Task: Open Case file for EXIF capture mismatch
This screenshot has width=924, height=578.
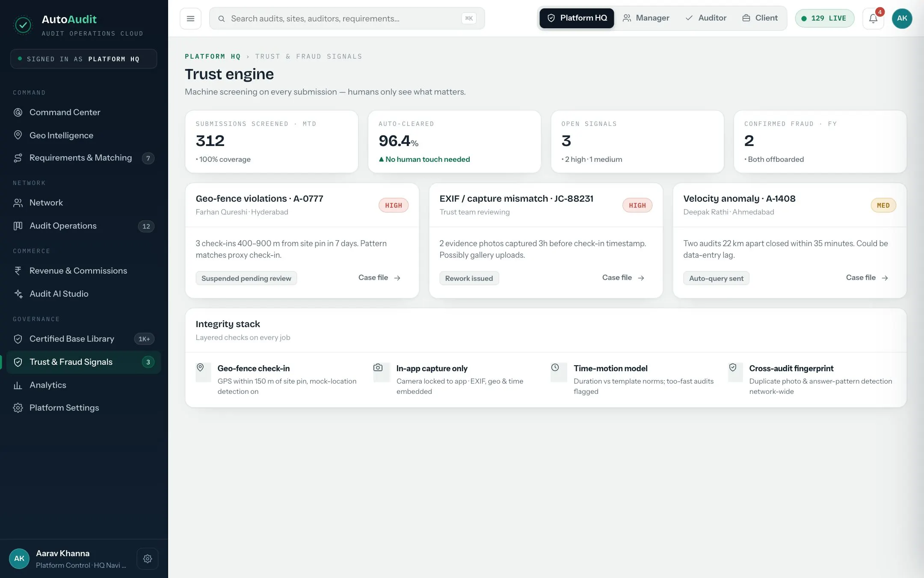Action: (623, 278)
